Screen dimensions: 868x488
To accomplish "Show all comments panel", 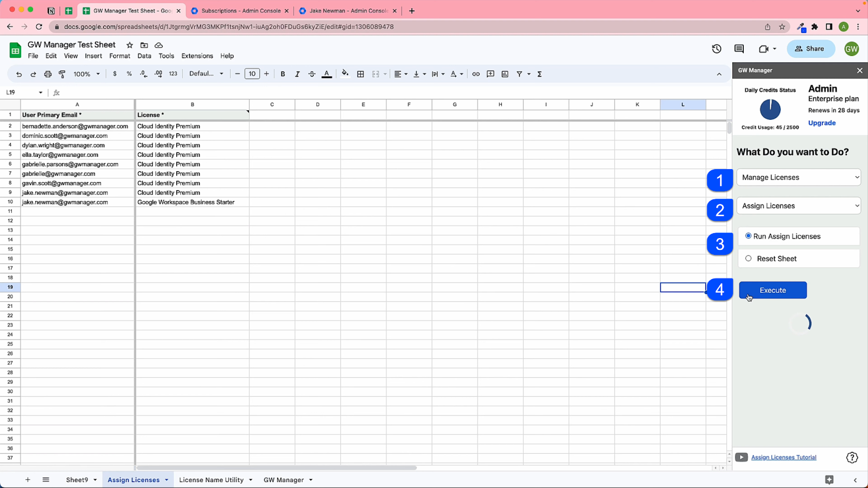I will pyautogui.click(x=739, y=49).
